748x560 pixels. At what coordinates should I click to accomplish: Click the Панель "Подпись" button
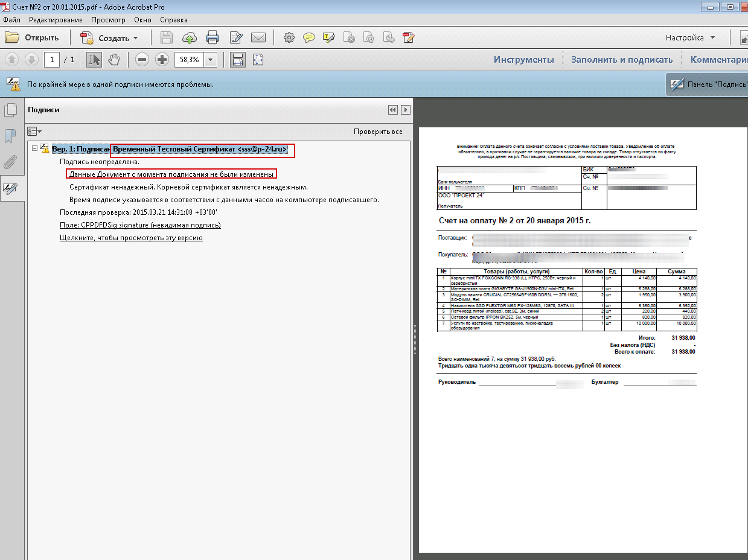(x=707, y=84)
